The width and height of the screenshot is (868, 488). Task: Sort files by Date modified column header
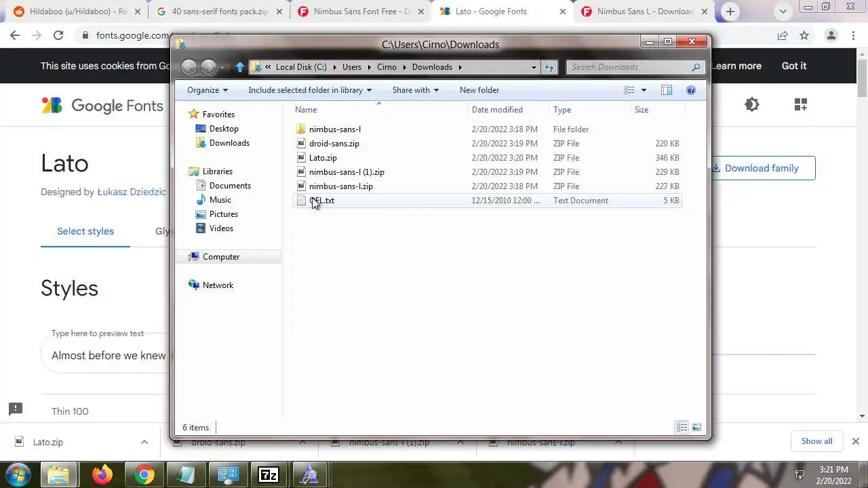[508, 110]
